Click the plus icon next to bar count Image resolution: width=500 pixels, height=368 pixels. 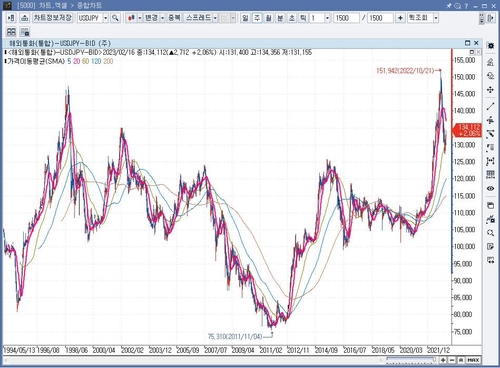click(400, 18)
